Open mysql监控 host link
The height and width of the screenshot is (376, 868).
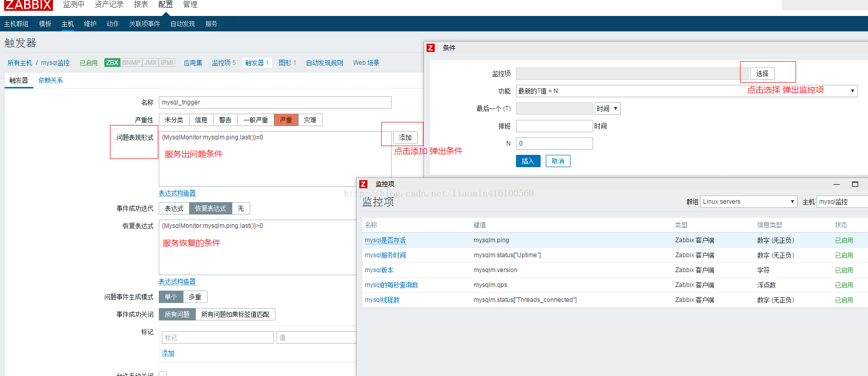(x=56, y=63)
